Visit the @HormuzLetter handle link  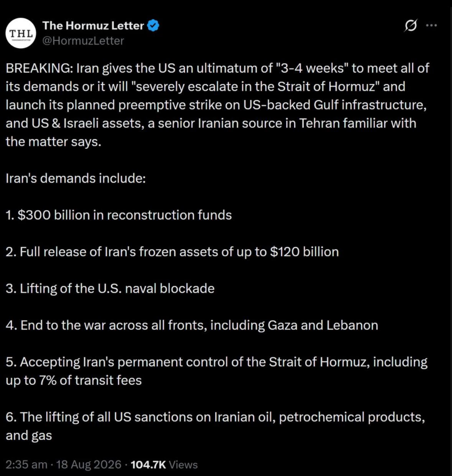pos(83,41)
